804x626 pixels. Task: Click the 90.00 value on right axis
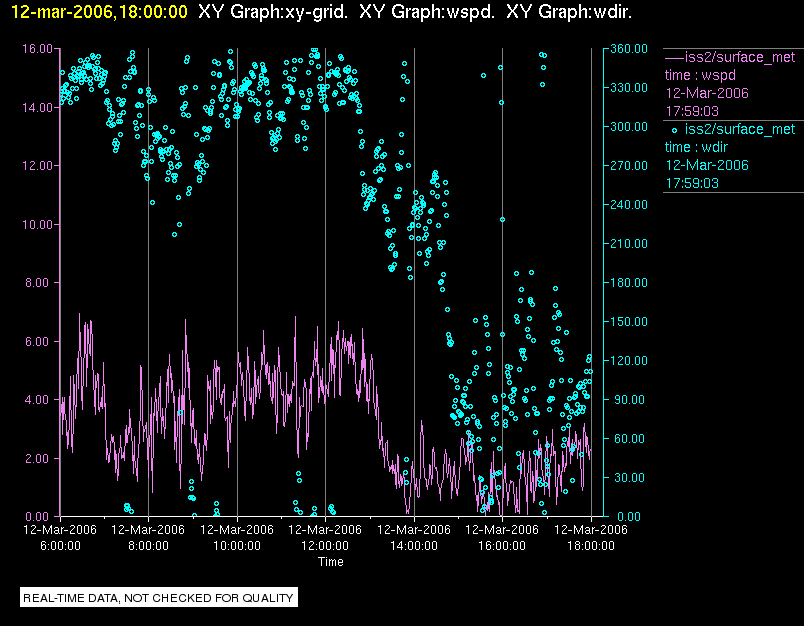(x=626, y=400)
